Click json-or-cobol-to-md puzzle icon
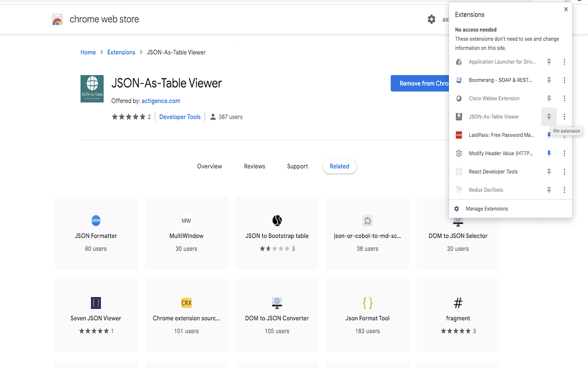This screenshot has height=368, width=588. pos(367,220)
